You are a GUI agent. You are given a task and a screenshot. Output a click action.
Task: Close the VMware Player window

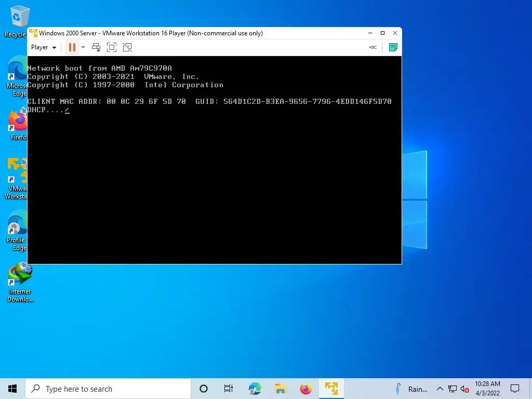pos(395,33)
